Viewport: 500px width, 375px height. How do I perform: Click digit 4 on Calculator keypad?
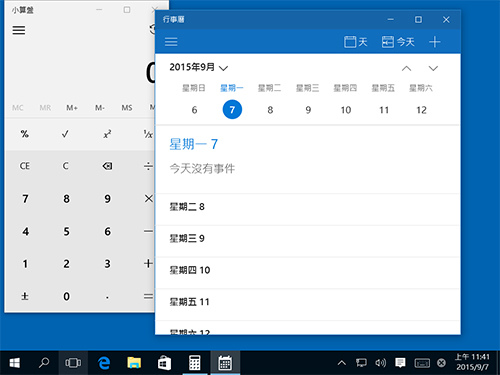pyautogui.click(x=25, y=231)
